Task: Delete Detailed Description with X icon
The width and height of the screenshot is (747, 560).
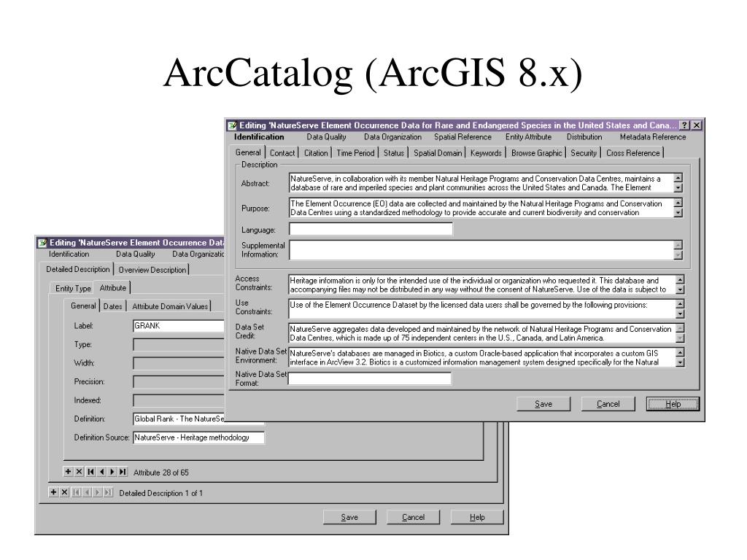Action: pos(64,492)
